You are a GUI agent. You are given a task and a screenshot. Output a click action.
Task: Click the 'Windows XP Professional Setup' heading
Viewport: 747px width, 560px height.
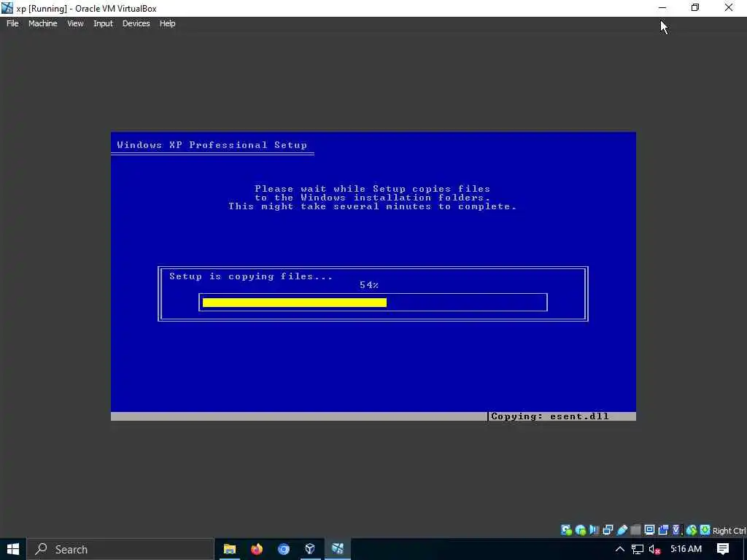[x=212, y=145]
